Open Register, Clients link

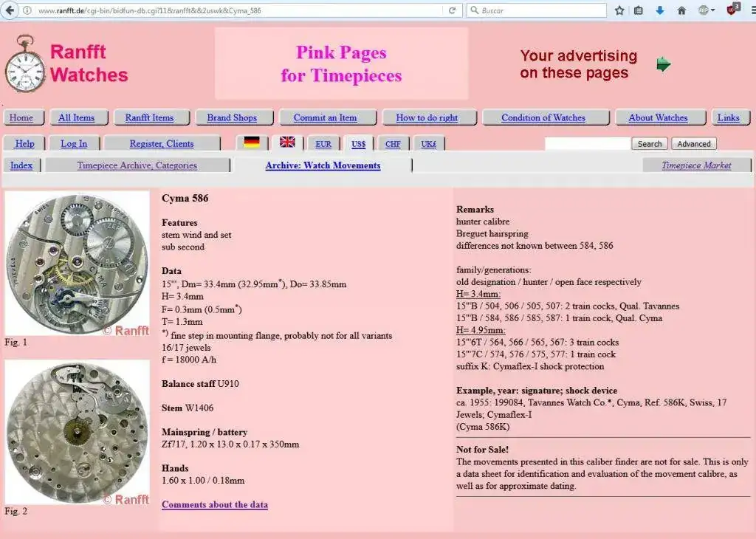[162, 144]
